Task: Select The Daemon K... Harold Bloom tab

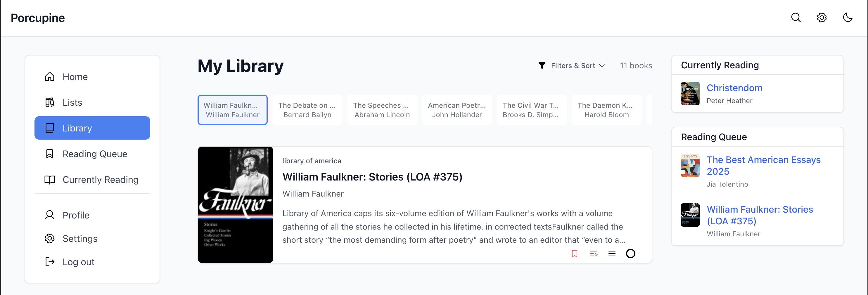Action: [x=606, y=110]
